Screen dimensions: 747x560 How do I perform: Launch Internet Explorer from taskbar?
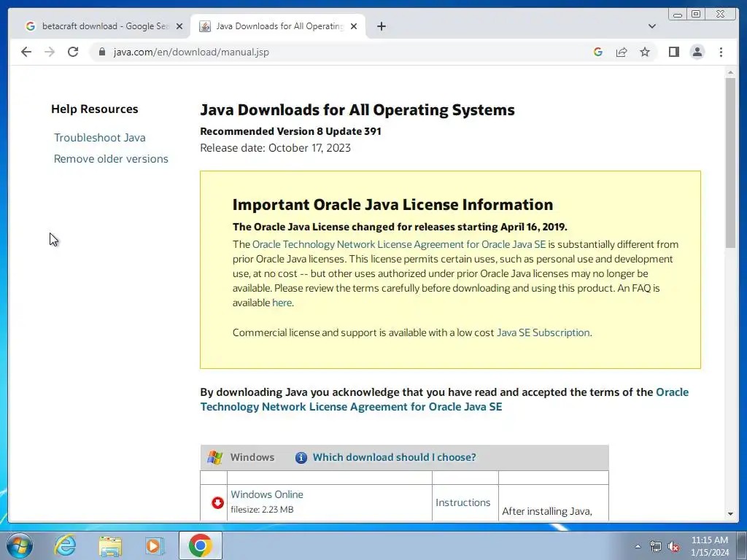65,545
